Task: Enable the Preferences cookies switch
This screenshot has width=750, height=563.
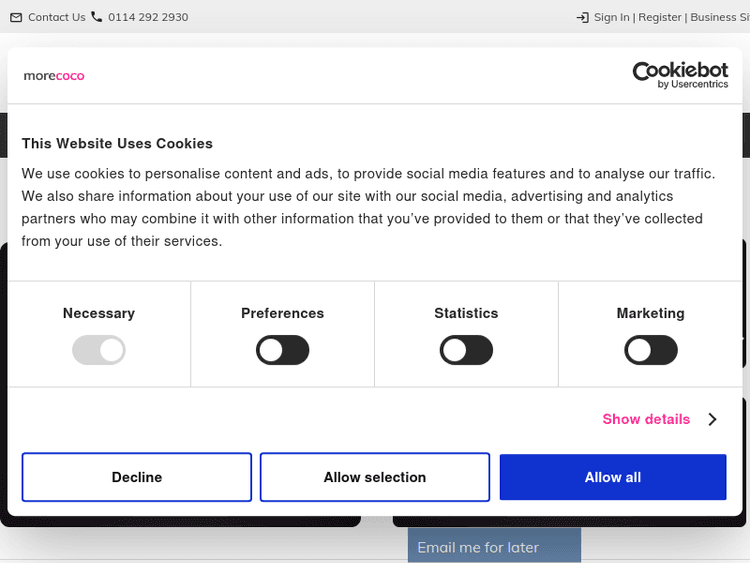Action: coord(283,350)
